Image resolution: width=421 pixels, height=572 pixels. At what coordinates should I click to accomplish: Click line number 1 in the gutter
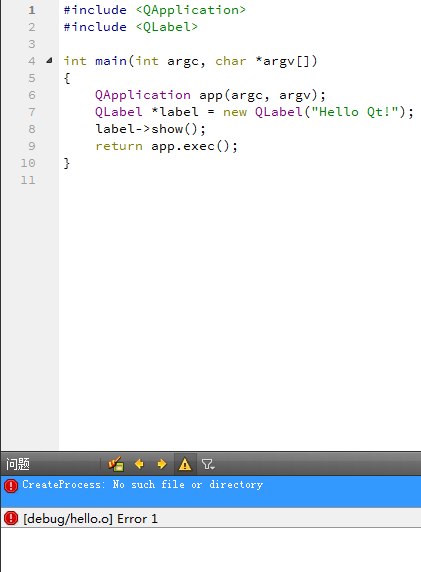pos(32,10)
